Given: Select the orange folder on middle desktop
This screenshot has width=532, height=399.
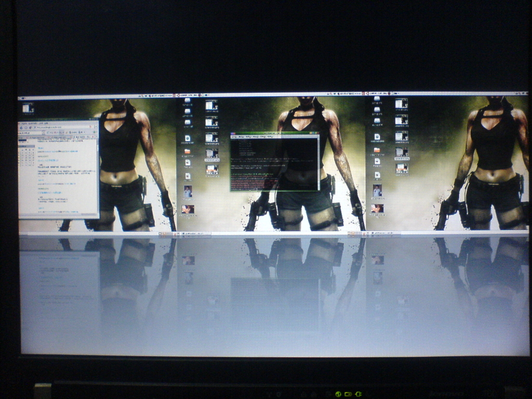Looking at the screenshot, I should pyautogui.click(x=187, y=151).
